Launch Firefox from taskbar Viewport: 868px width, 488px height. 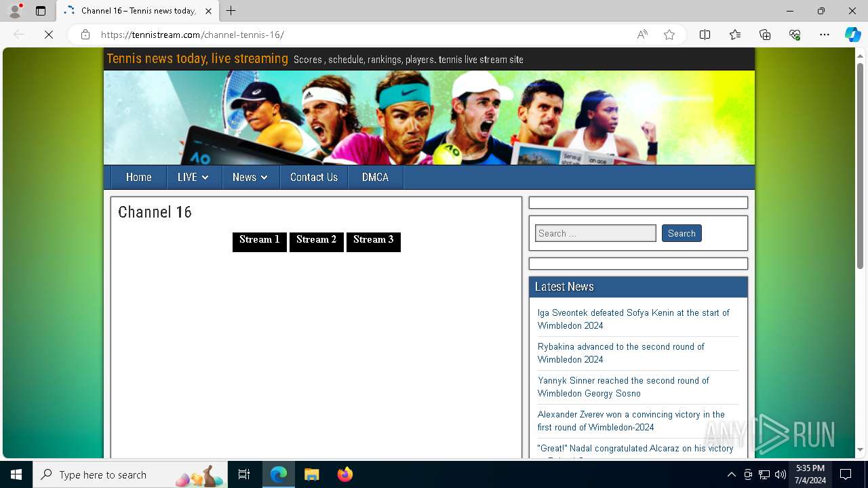344,474
